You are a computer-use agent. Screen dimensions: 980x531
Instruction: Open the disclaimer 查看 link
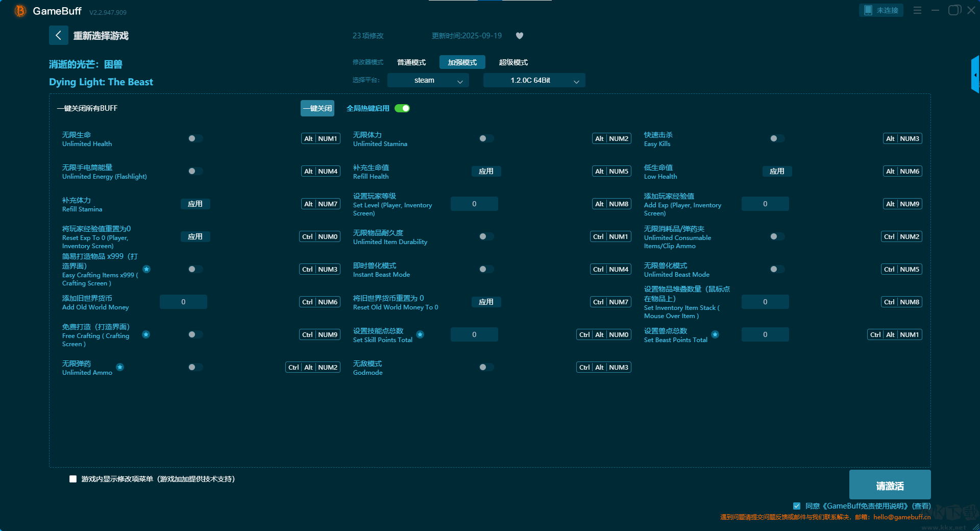click(922, 506)
